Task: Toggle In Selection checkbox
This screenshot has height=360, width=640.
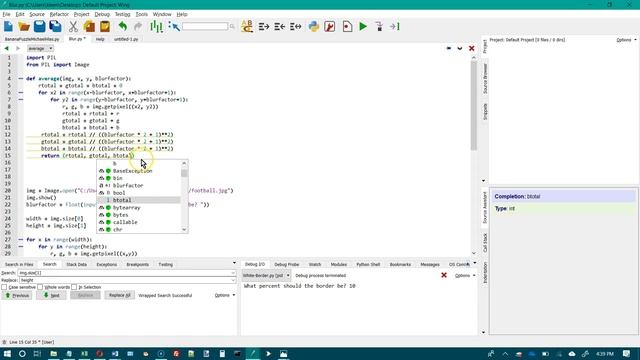Action: tap(74, 287)
